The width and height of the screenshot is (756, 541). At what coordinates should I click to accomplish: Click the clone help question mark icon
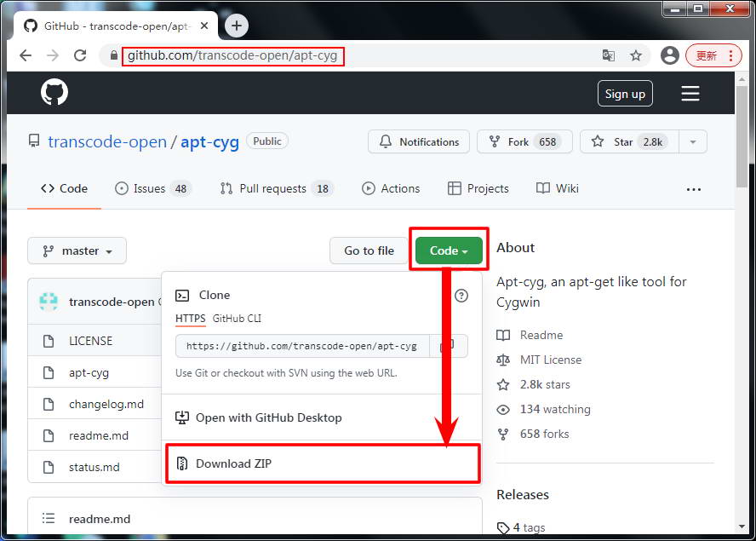[x=461, y=296]
